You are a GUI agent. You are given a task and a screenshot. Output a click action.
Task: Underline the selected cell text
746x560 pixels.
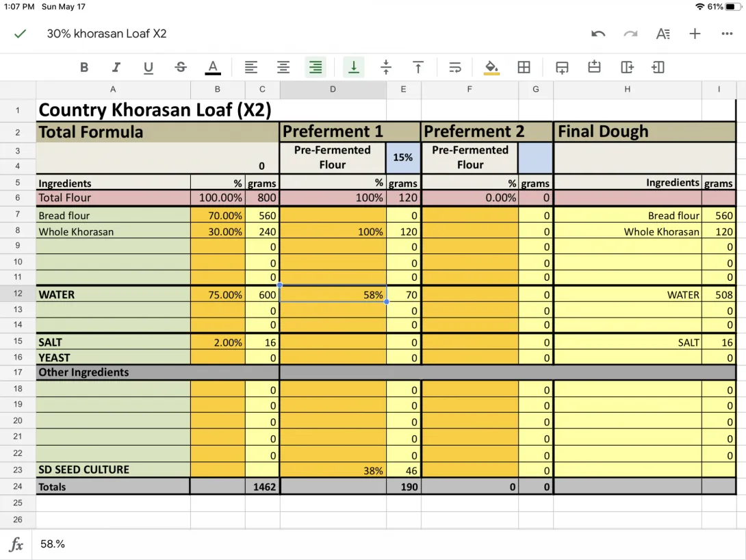coord(148,67)
